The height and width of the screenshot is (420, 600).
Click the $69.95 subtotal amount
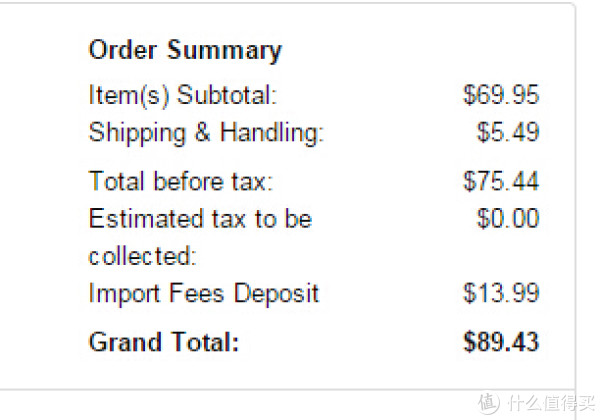(501, 95)
